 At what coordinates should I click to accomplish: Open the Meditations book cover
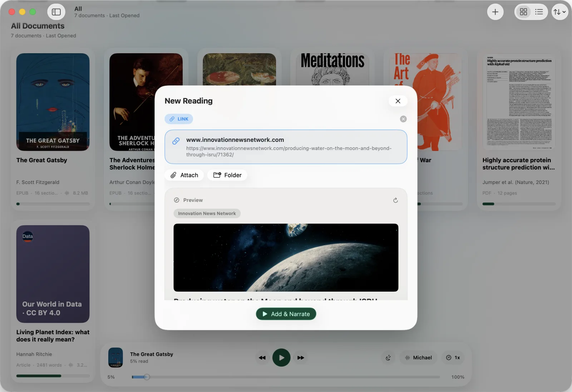pos(332,69)
